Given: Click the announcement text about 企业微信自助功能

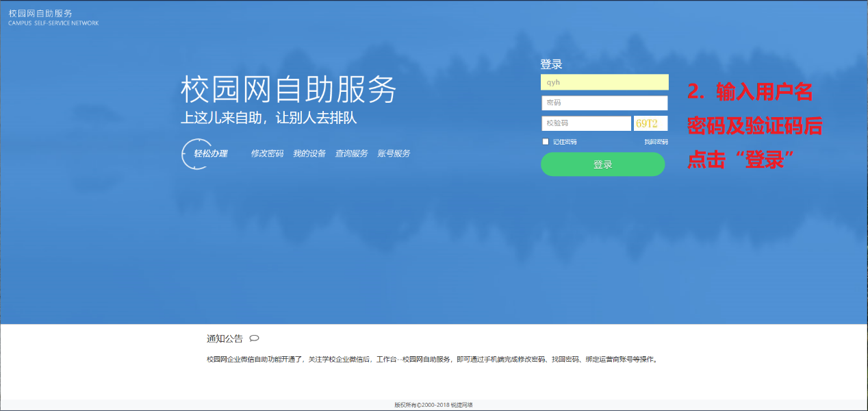Looking at the screenshot, I should [x=431, y=360].
